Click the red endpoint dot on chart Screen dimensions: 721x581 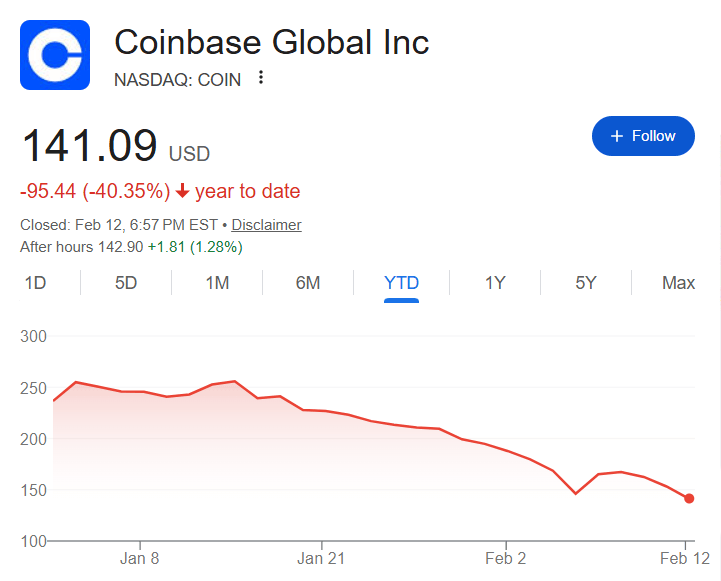(x=689, y=498)
